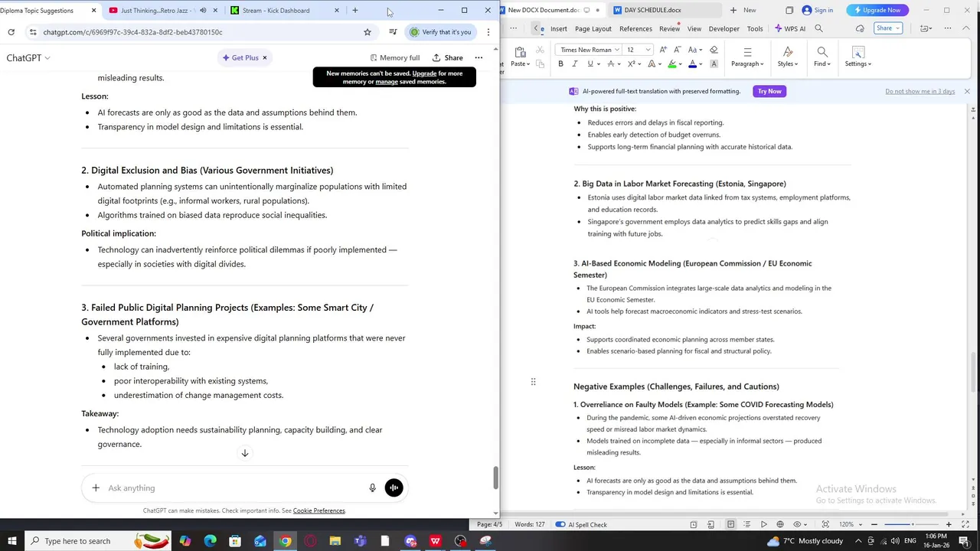Open the Developer ribbon tab
The width and height of the screenshot is (980, 551).
coord(724,28)
